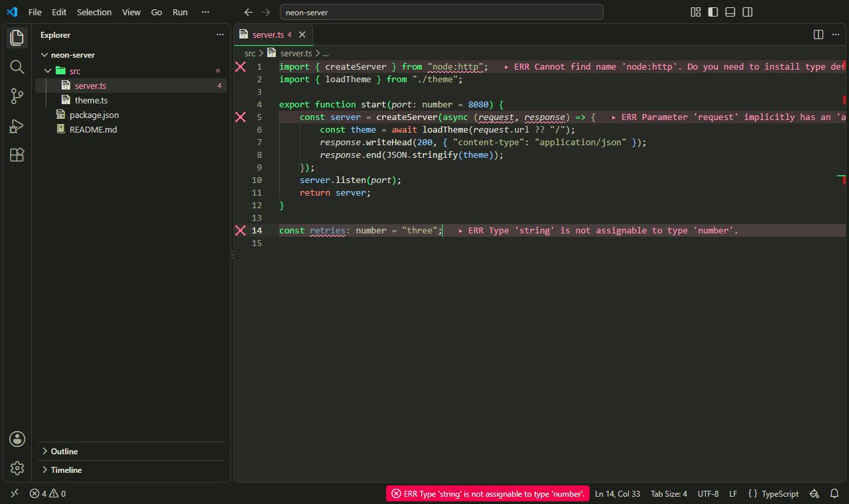Open the editor tab's More Actions menu
849x504 pixels.
(x=836, y=34)
